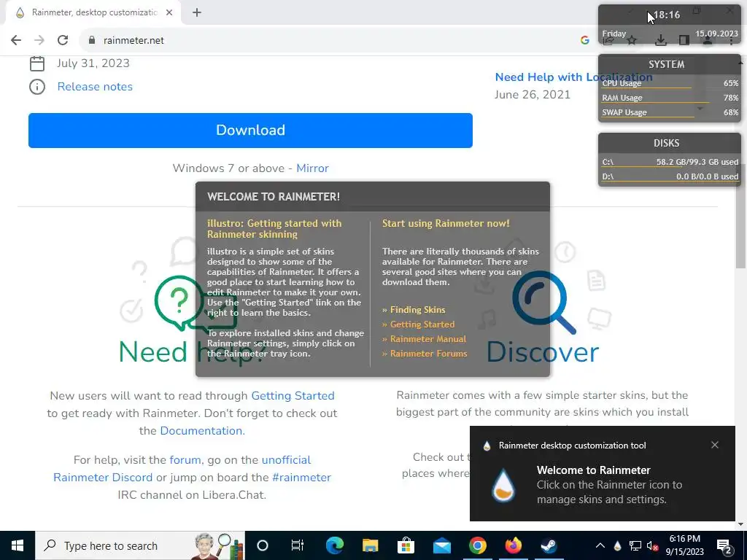Click the 18:16 clock skin
The image size is (747, 560).
click(x=667, y=15)
